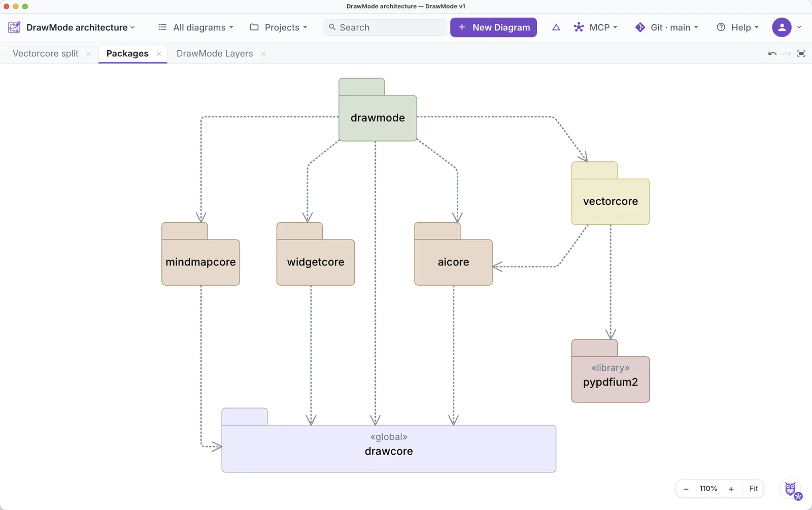The height and width of the screenshot is (510, 812).
Task: Open the Git main branch dropdown
Action: 667,27
